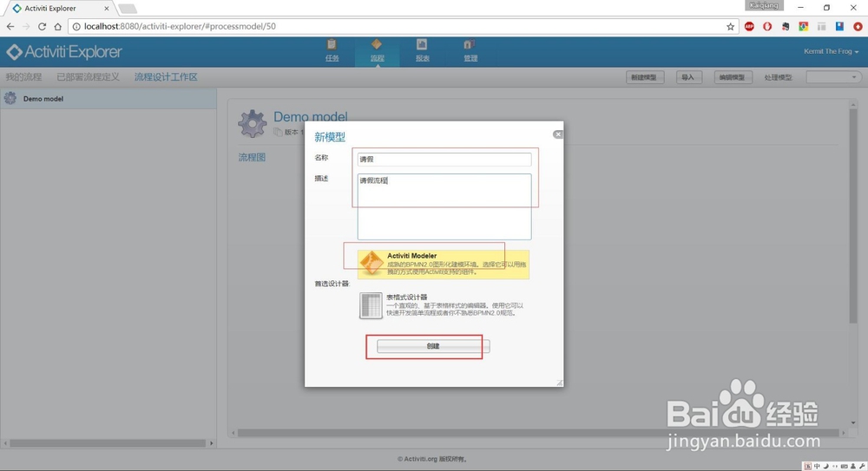Image resolution: width=868 pixels, height=471 pixels.
Task: Click the 新建模型 button
Action: click(645, 77)
